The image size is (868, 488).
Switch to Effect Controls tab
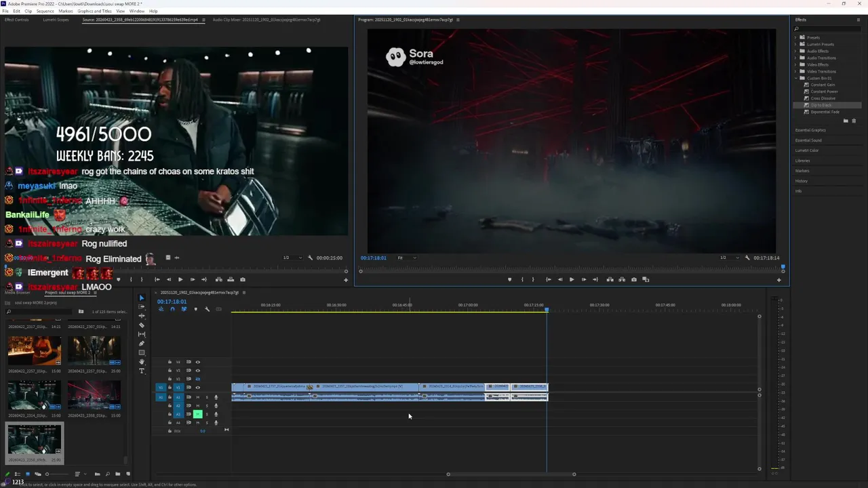point(16,20)
